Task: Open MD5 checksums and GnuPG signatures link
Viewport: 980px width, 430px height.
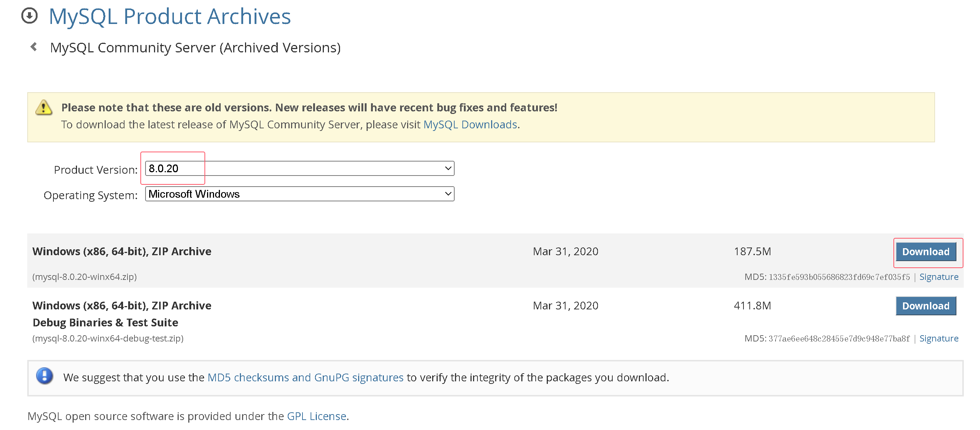Action: click(305, 377)
